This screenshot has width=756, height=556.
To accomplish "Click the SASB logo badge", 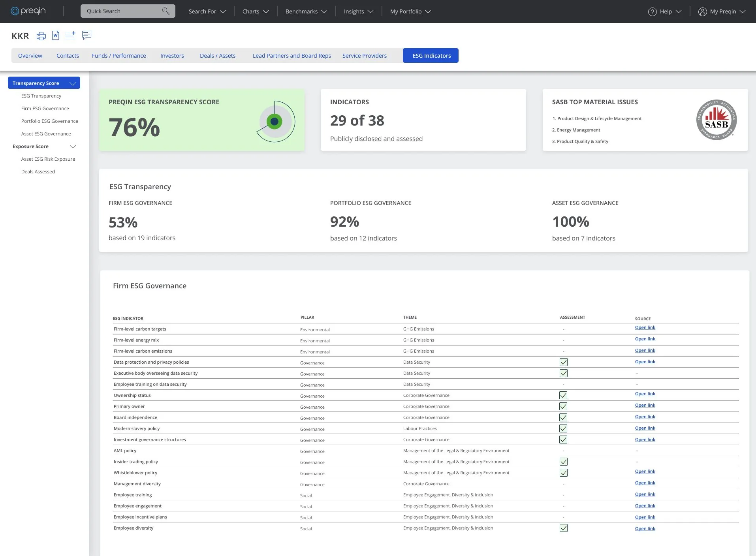I will pos(717,120).
